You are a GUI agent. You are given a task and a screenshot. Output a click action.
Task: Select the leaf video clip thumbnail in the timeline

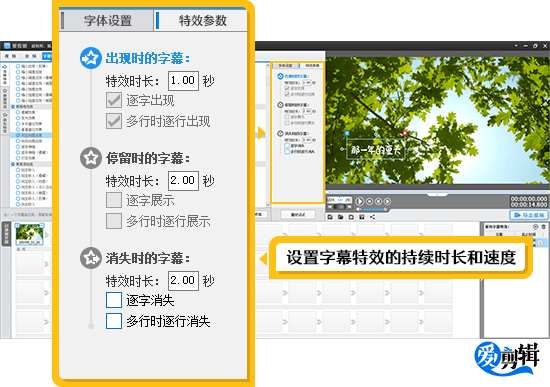click(29, 234)
